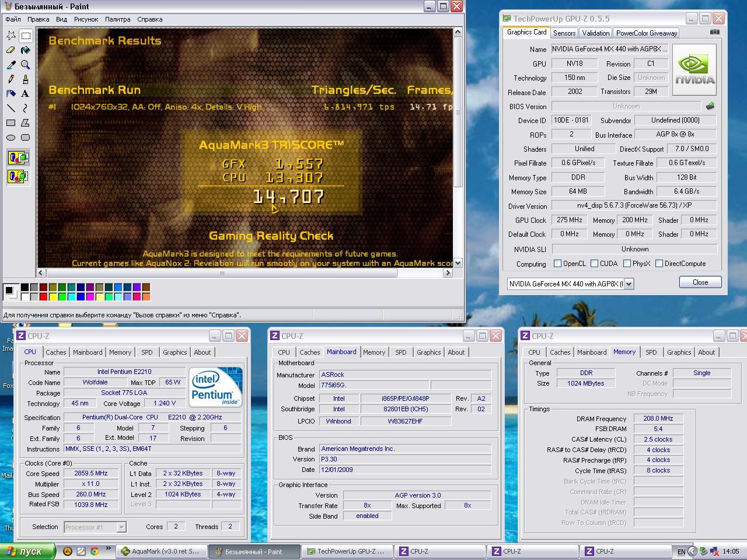Switch to the Paint taskbar button
This screenshot has width=747, height=560.
254,551
